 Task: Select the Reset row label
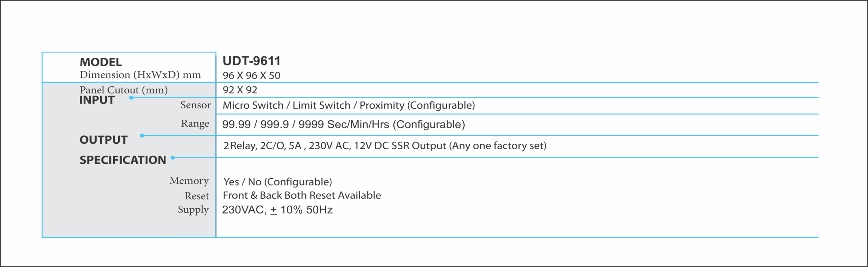click(x=197, y=196)
